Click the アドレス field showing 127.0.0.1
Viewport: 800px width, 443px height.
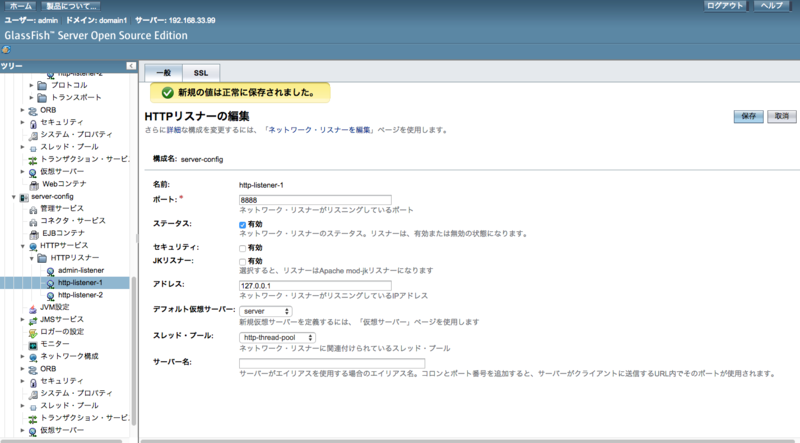(x=315, y=286)
